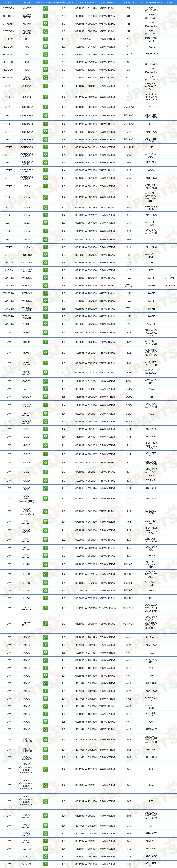Click the fuel icon in the POLO VARIANT AKP row
The width and height of the screenshot is (177, 868).
45,826
